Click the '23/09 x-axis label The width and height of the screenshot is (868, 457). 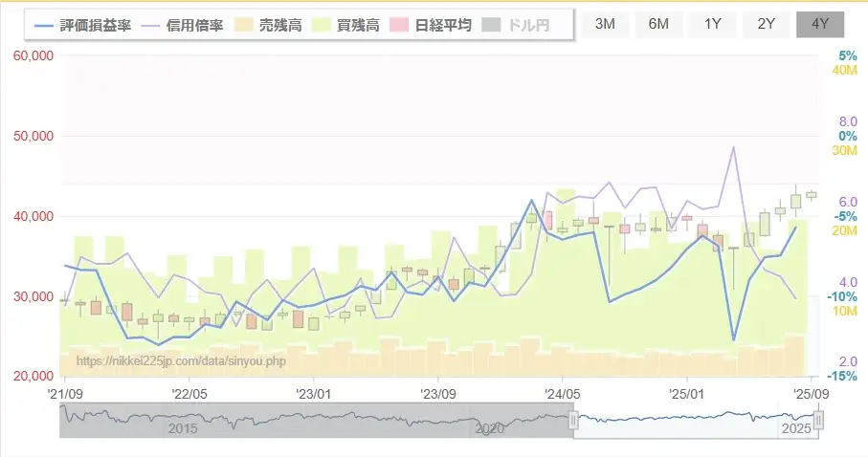tap(438, 394)
